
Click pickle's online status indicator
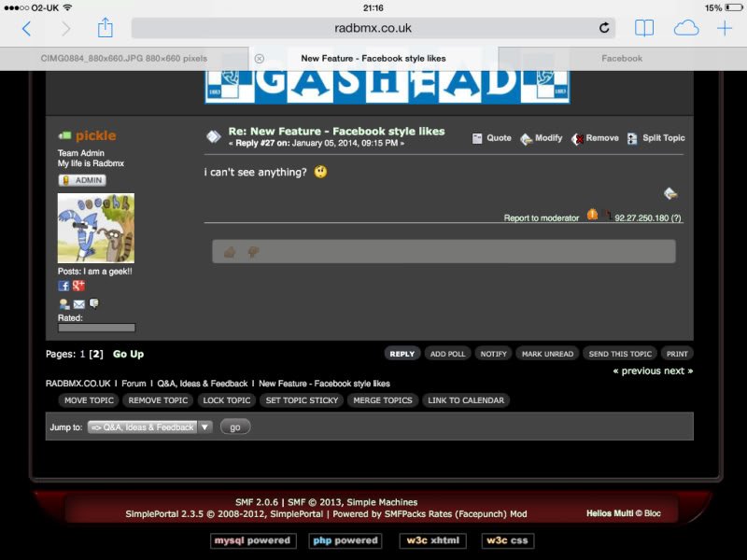[x=64, y=135]
